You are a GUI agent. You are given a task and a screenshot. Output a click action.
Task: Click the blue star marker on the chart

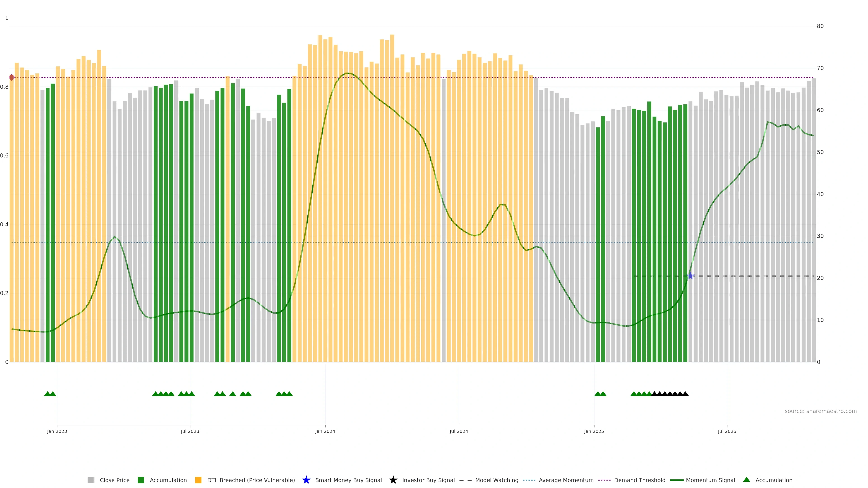click(x=690, y=276)
